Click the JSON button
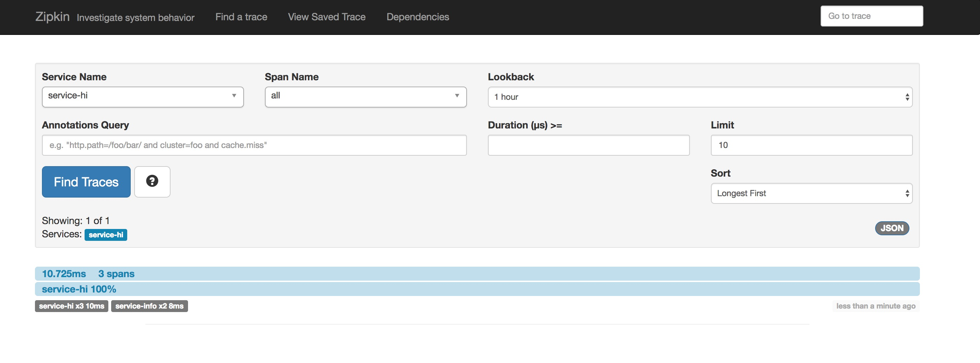This screenshot has width=980, height=363. 892,228
